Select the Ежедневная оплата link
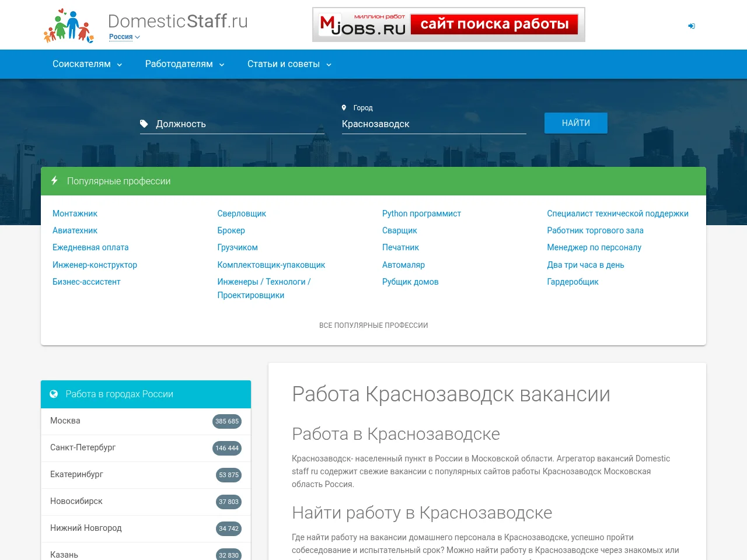The width and height of the screenshot is (747, 560). click(90, 247)
